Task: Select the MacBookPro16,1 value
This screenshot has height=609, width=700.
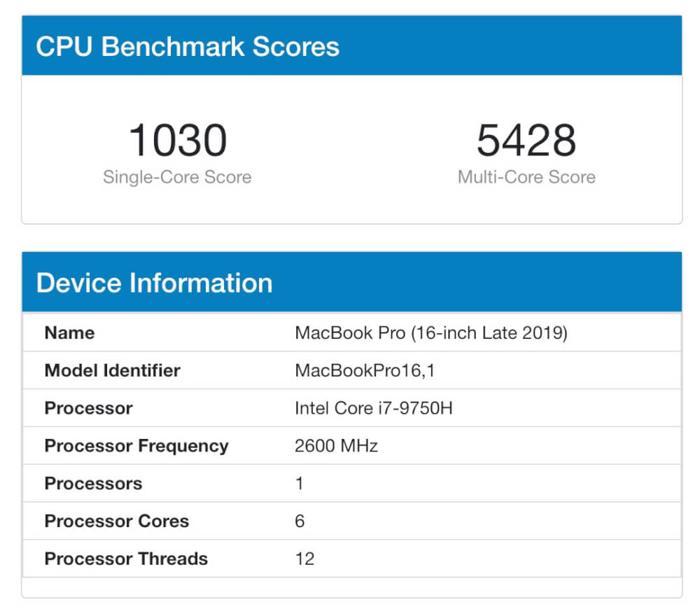Action: coord(365,370)
